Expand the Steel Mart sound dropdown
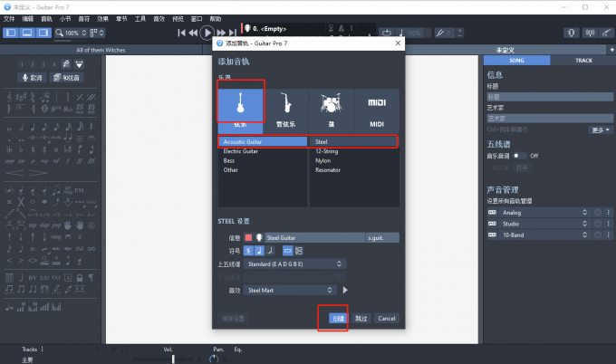 (x=295, y=291)
